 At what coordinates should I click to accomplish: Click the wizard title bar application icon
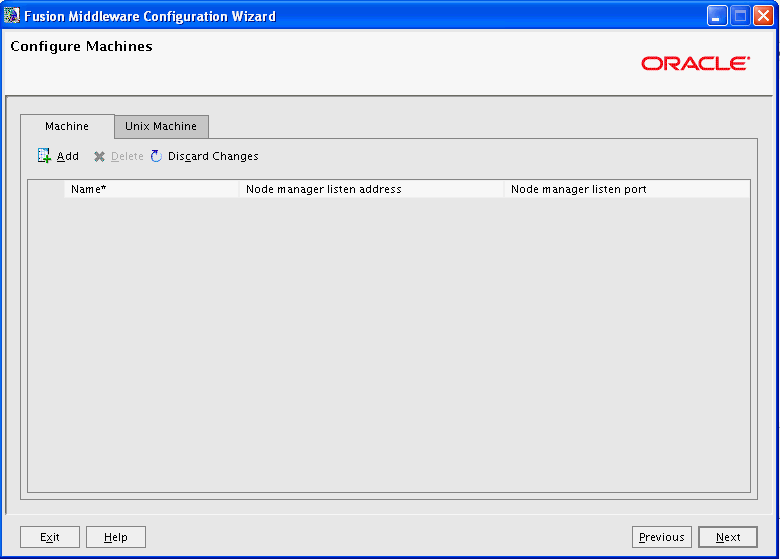(x=12, y=16)
